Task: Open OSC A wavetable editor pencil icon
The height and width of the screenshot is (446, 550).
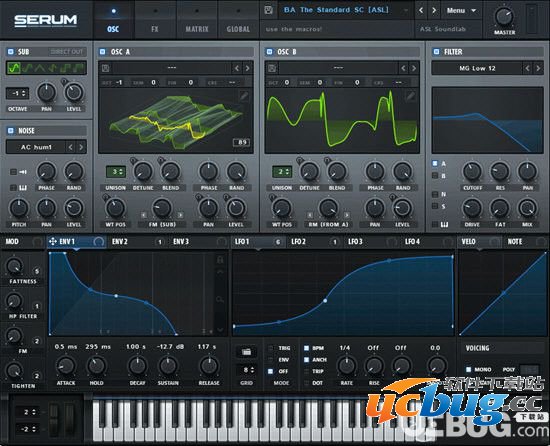Action: 244,95
